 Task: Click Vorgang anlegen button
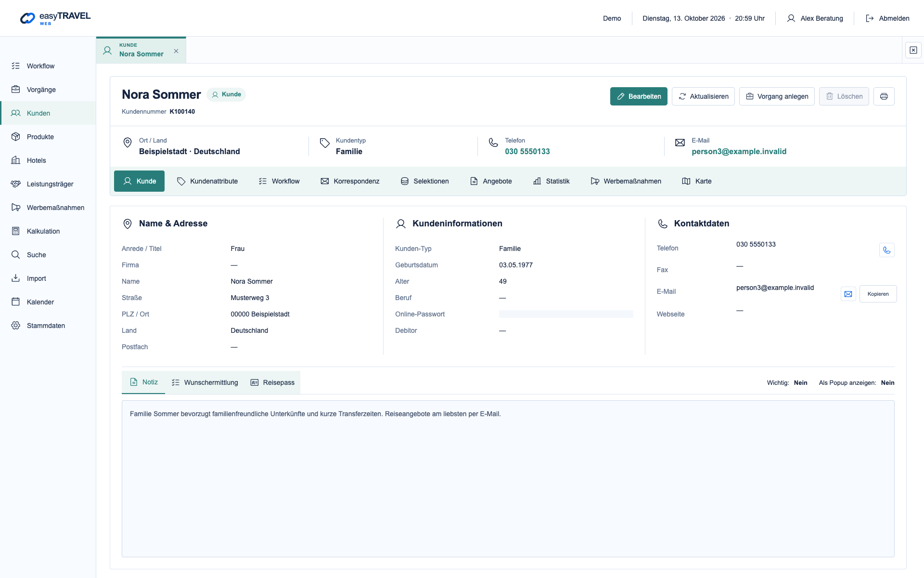[x=777, y=96]
